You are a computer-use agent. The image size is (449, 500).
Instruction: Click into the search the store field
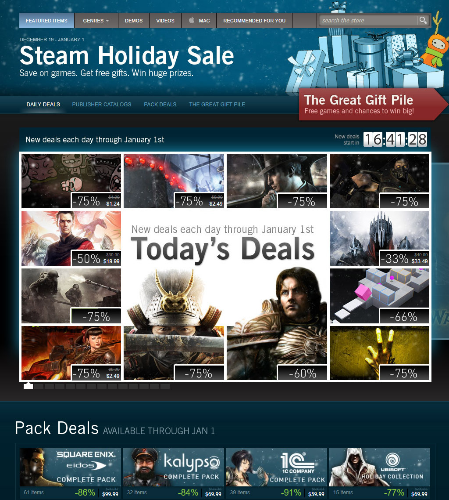point(369,20)
